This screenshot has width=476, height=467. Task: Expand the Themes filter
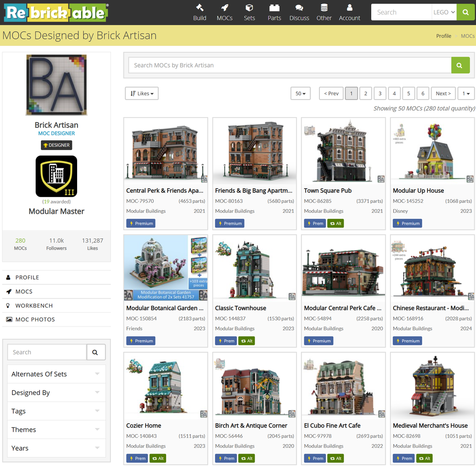click(x=57, y=430)
